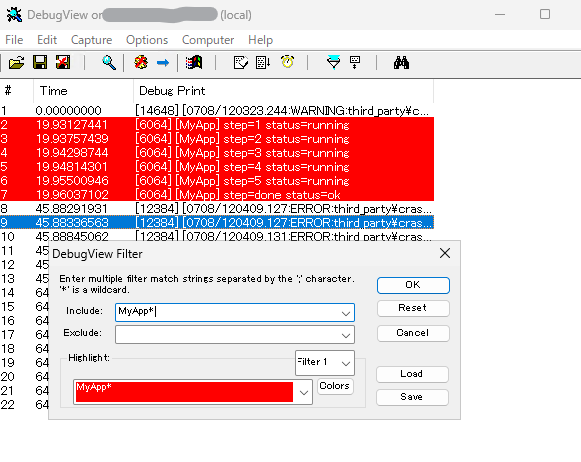Toggle Capture with the magnifier icon

[x=109, y=63]
